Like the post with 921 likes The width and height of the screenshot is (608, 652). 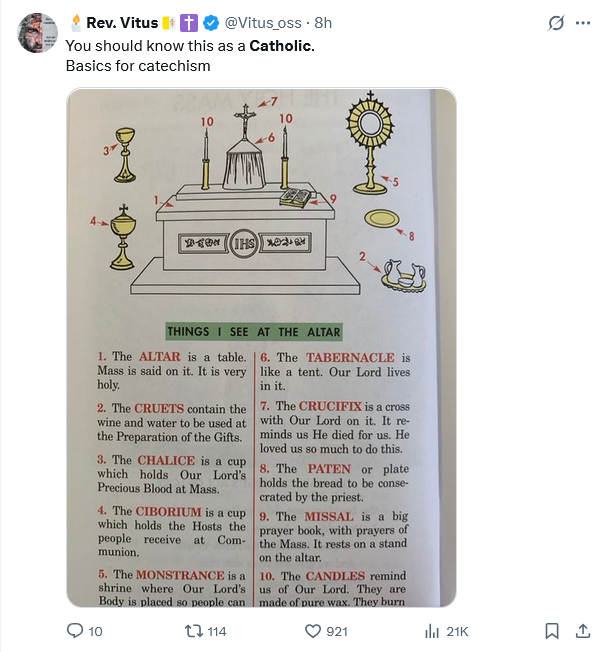pos(313,631)
